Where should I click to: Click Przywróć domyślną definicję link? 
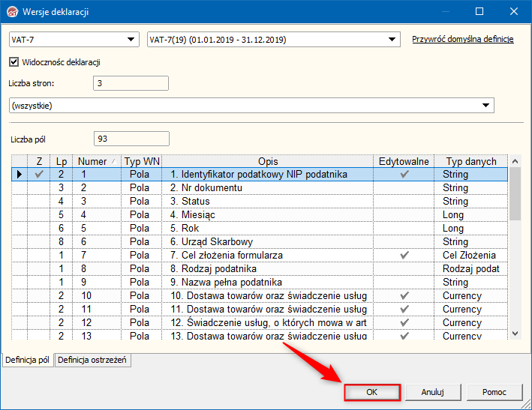tap(462, 39)
